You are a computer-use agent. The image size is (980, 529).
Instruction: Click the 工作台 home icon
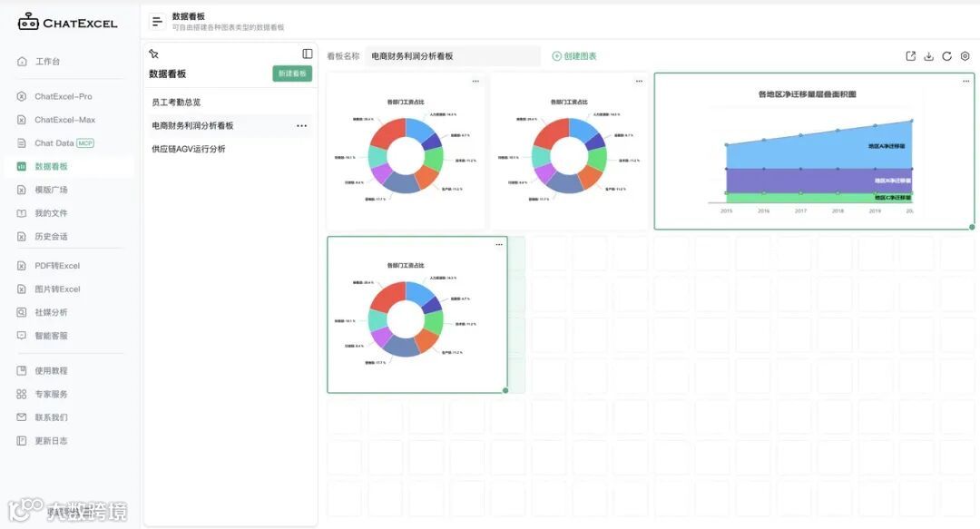22,62
